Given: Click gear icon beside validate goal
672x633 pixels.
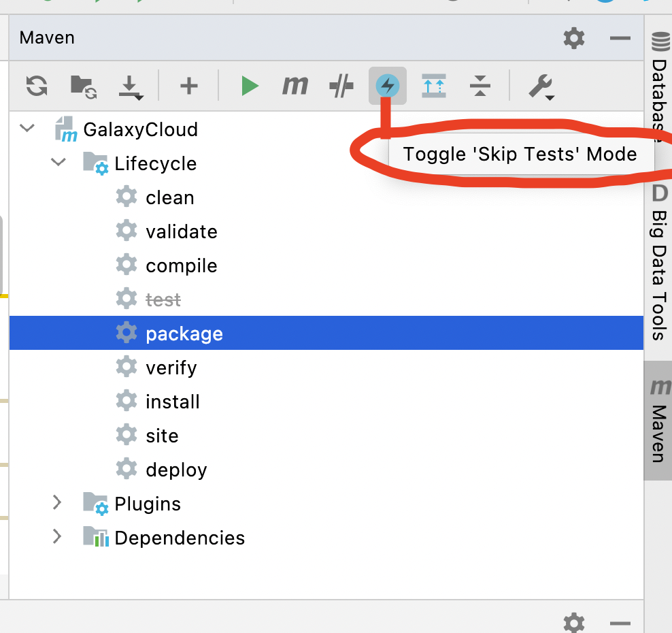Looking at the screenshot, I should tap(127, 230).
